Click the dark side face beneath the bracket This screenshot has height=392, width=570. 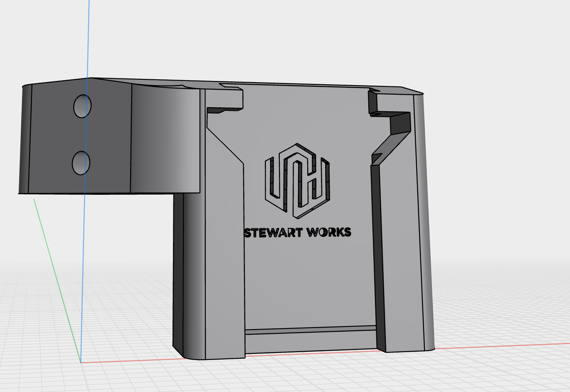point(178,270)
